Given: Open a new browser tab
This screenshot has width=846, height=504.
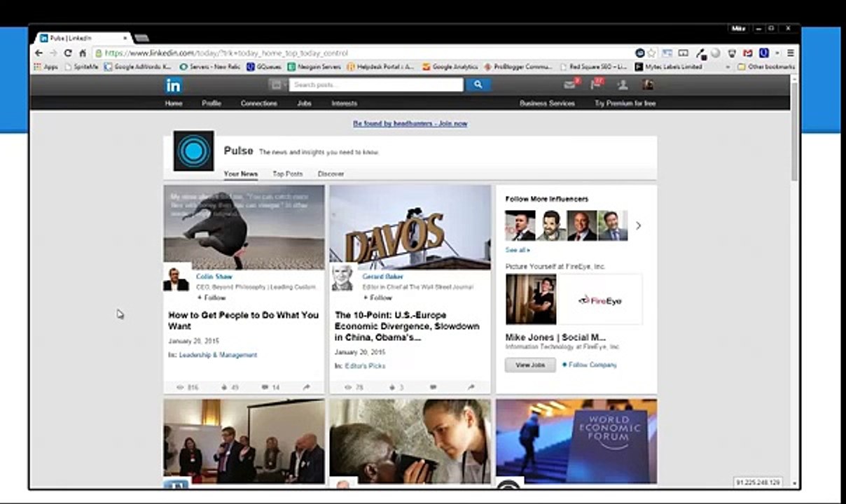Looking at the screenshot, I should [x=141, y=38].
